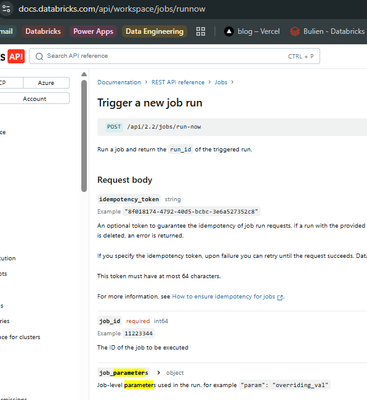This screenshot has height=400, width=367.
Task: Click the Search API reference field
Action: (x=174, y=56)
